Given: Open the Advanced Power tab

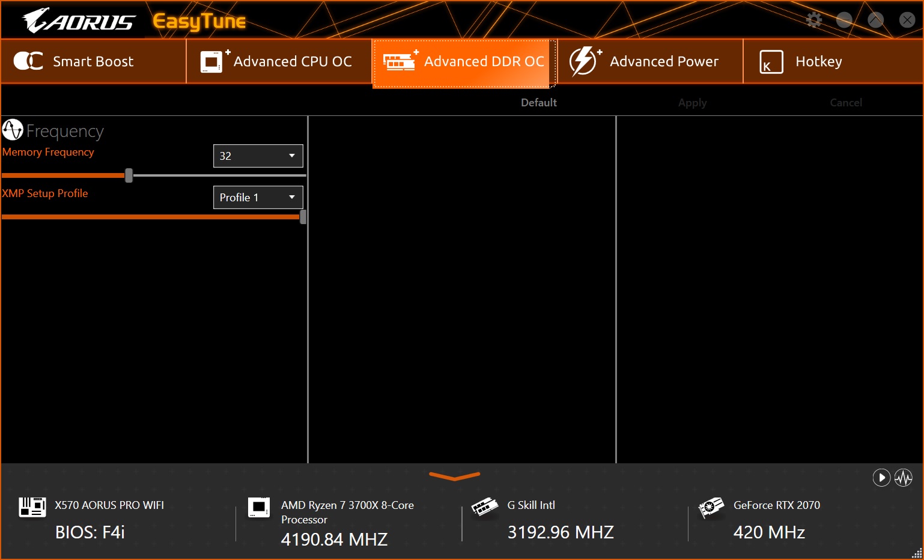Looking at the screenshot, I should pyautogui.click(x=650, y=61).
